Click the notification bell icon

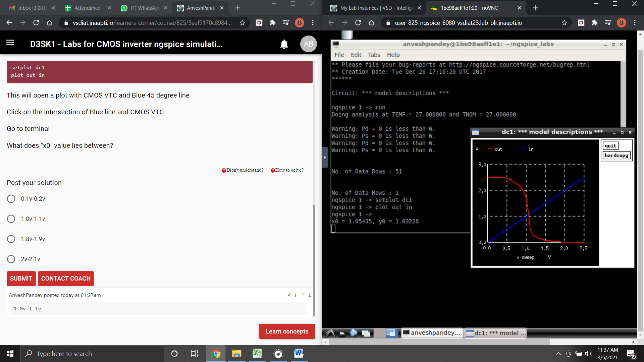[x=284, y=44]
